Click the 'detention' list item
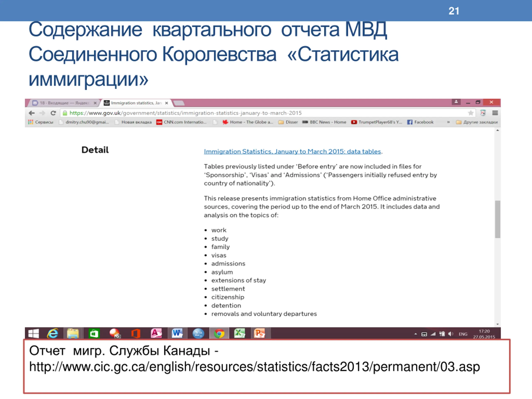 226,305
